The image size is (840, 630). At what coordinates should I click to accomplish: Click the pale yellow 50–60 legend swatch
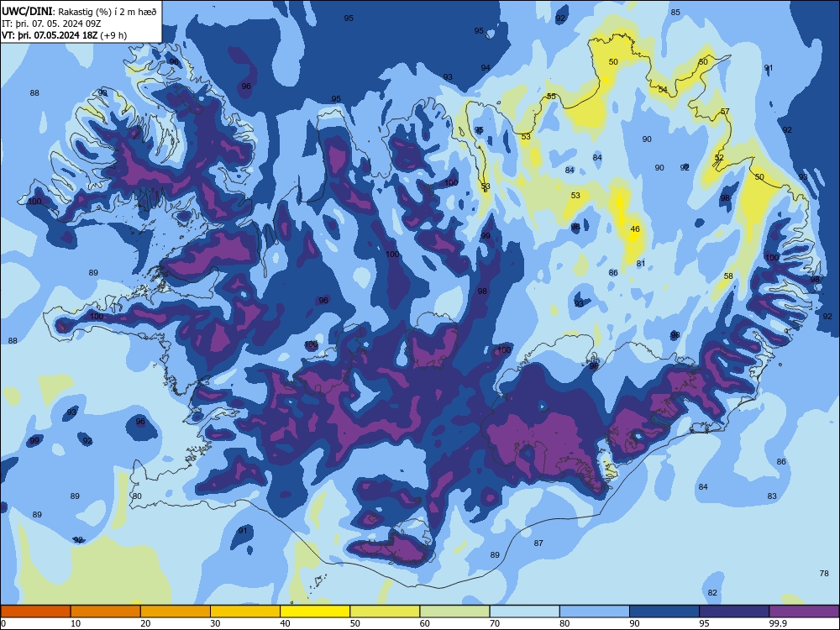coord(386,612)
